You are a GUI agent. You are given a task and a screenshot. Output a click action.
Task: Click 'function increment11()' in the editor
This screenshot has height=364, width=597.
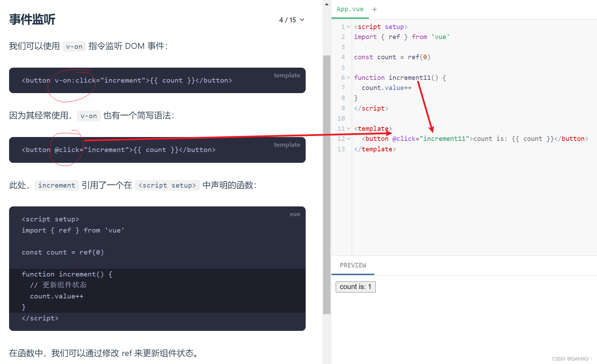tap(396, 78)
